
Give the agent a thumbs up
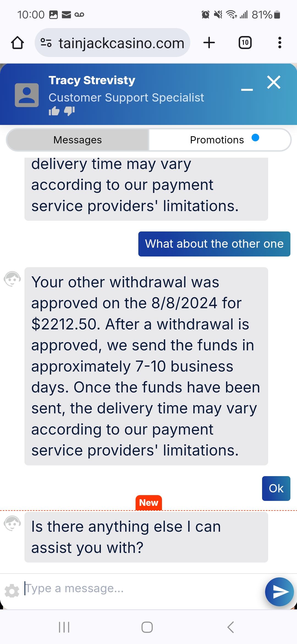54,111
